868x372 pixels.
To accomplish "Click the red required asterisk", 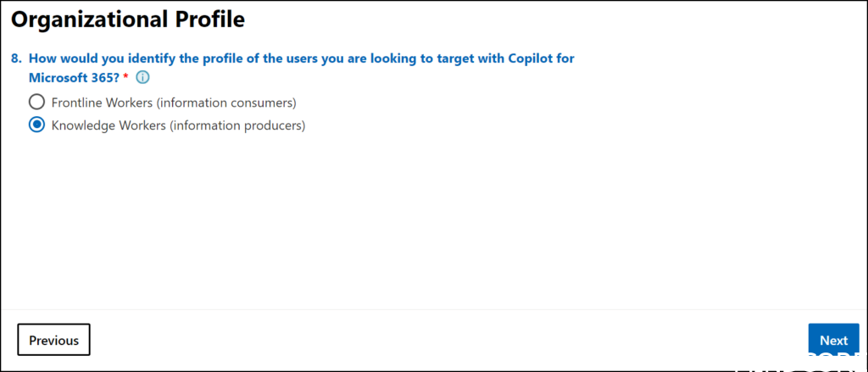I will 125,78.
